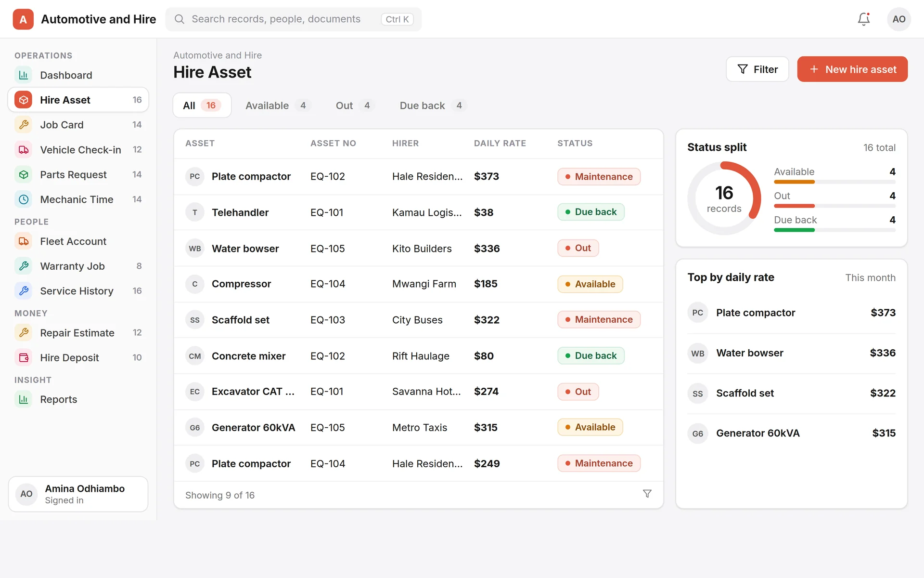Click the Showing 9 of 16 text

coord(220,495)
